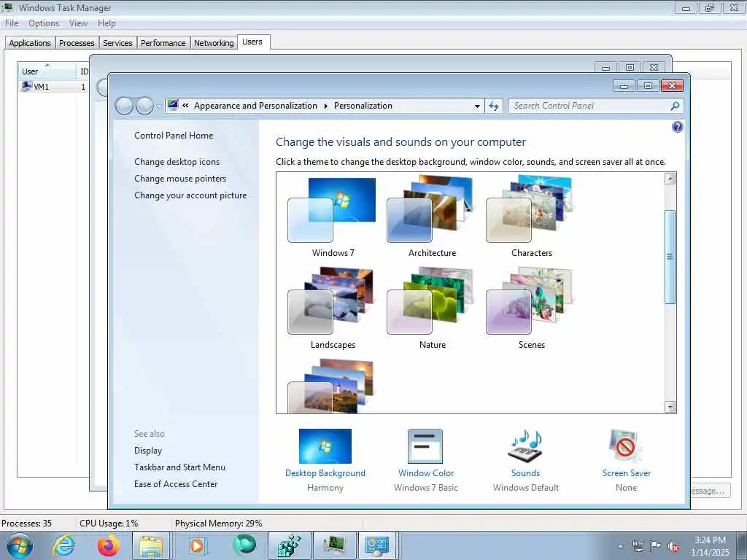Open Windows Media Player from taskbar
This screenshot has width=747, height=560.
[197, 545]
